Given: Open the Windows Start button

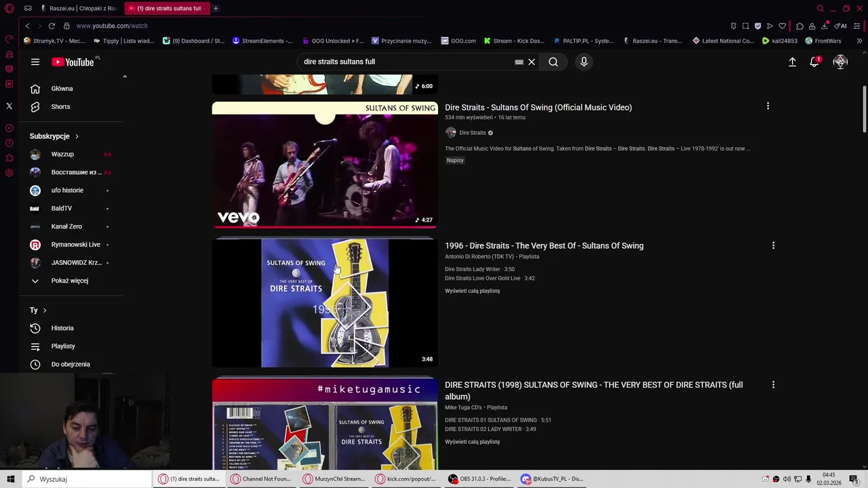Looking at the screenshot, I should pos(10,479).
